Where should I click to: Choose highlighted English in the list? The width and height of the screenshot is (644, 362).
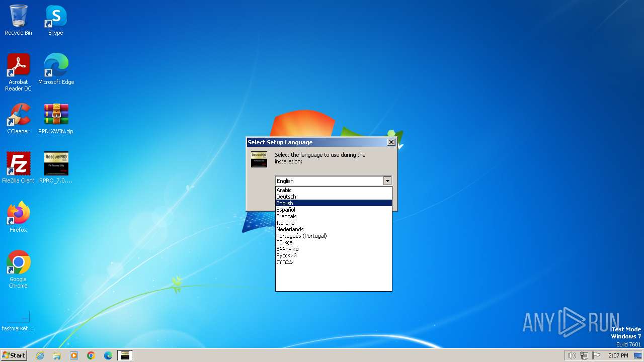click(334, 203)
